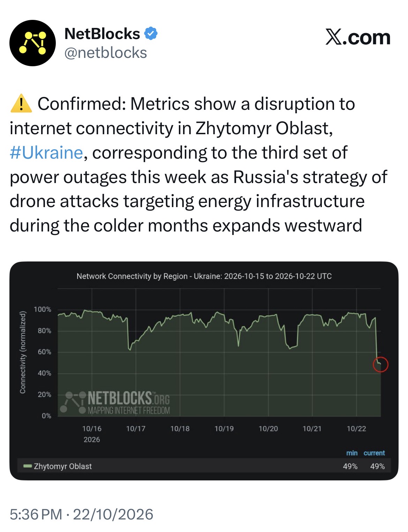408x532 pixels.
Task: Click the NetBlocks display name
Action: (x=102, y=34)
